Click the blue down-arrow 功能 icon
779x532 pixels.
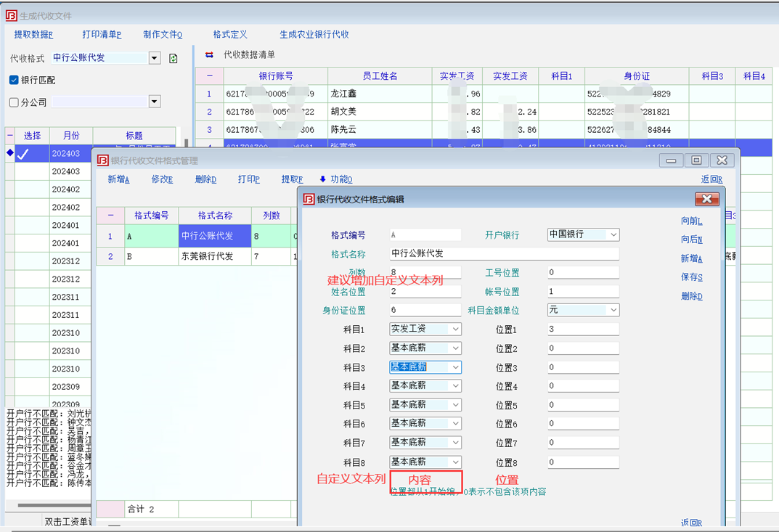322,179
